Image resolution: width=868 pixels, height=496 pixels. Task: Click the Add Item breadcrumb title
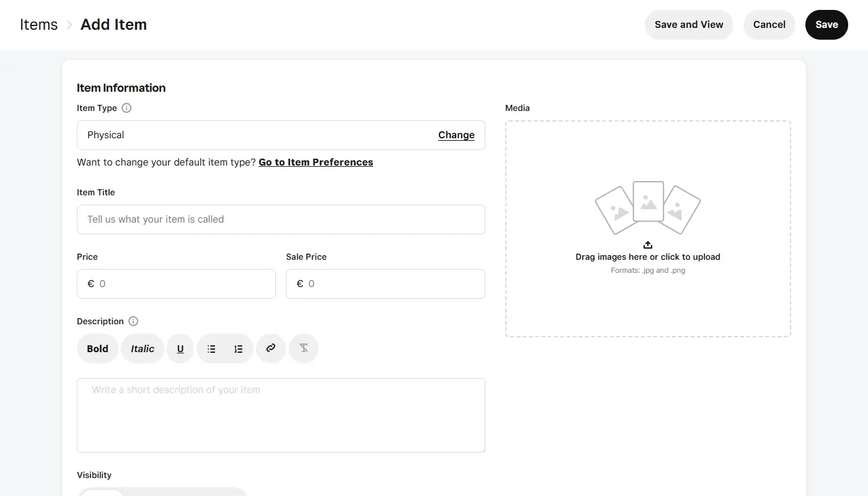pos(113,24)
